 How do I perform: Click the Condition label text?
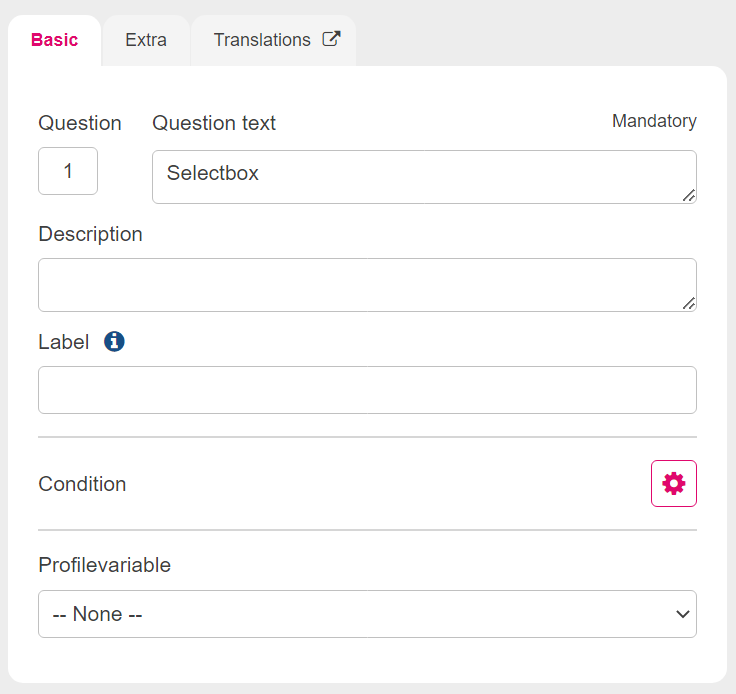[x=82, y=484]
